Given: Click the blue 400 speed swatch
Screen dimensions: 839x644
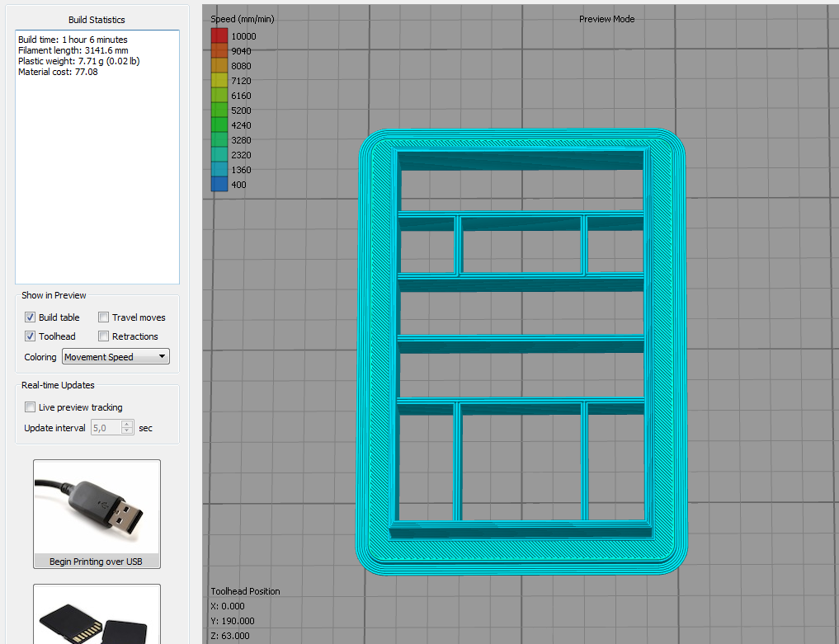Looking at the screenshot, I should 219,185.
